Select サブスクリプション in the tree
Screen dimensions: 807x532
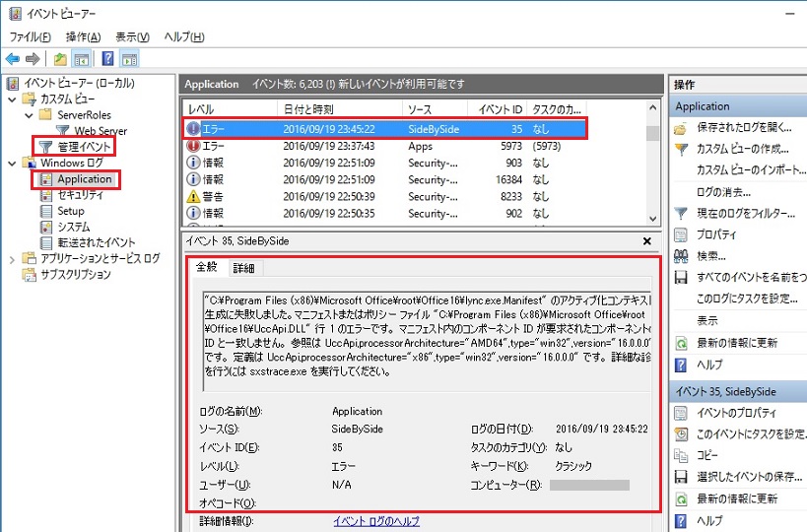[76, 275]
